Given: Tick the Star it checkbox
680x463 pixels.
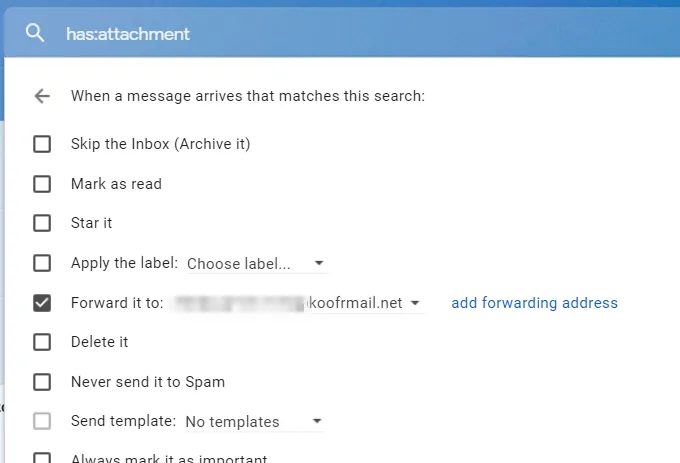Looking at the screenshot, I should pyautogui.click(x=42, y=223).
